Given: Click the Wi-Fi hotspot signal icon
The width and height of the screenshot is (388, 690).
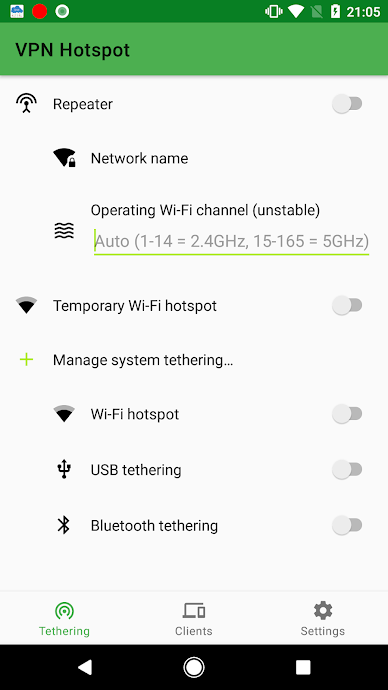Looking at the screenshot, I should [x=64, y=414].
